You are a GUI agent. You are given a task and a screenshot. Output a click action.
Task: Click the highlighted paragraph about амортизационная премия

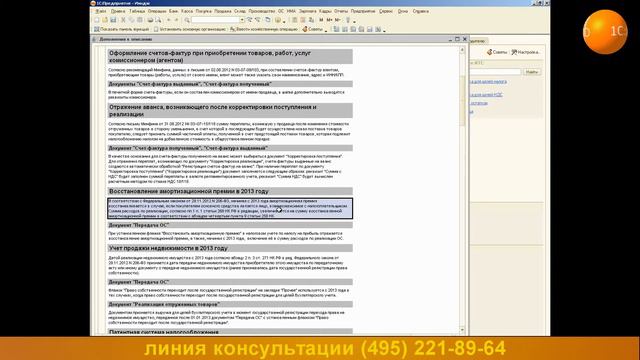coord(230,208)
